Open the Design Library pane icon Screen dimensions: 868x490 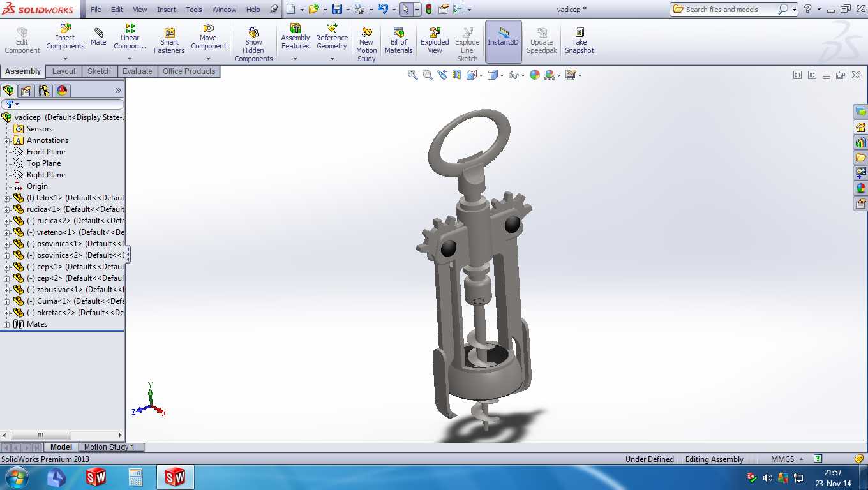[861, 142]
